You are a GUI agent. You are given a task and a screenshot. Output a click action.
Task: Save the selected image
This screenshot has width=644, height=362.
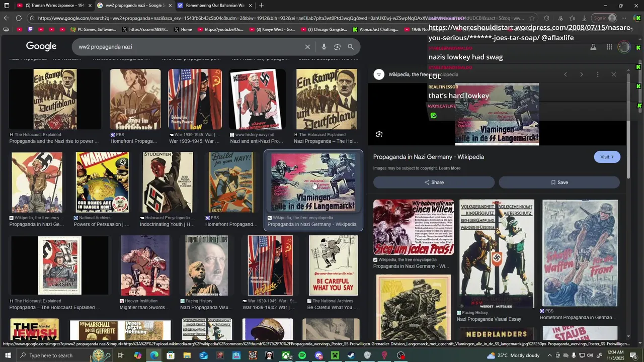559,183
